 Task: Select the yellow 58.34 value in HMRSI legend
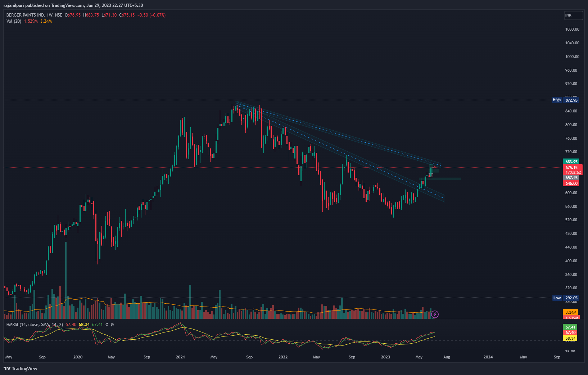(x=84, y=325)
